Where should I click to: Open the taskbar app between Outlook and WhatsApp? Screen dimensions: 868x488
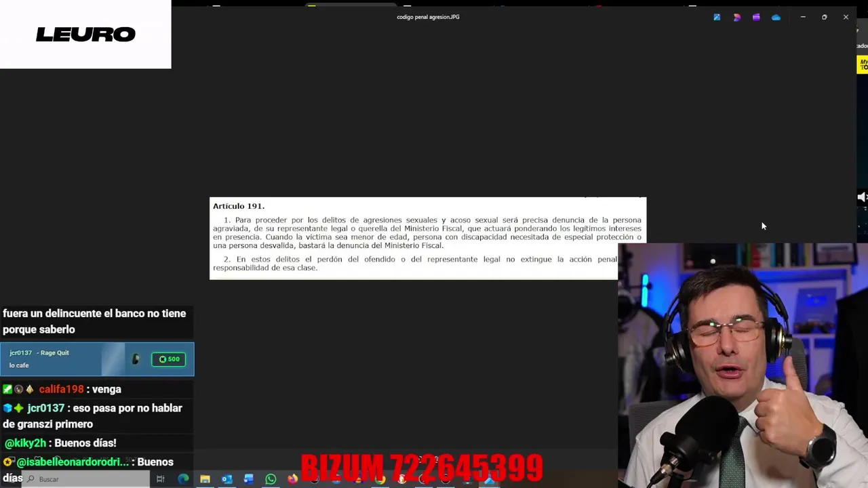[x=248, y=479]
